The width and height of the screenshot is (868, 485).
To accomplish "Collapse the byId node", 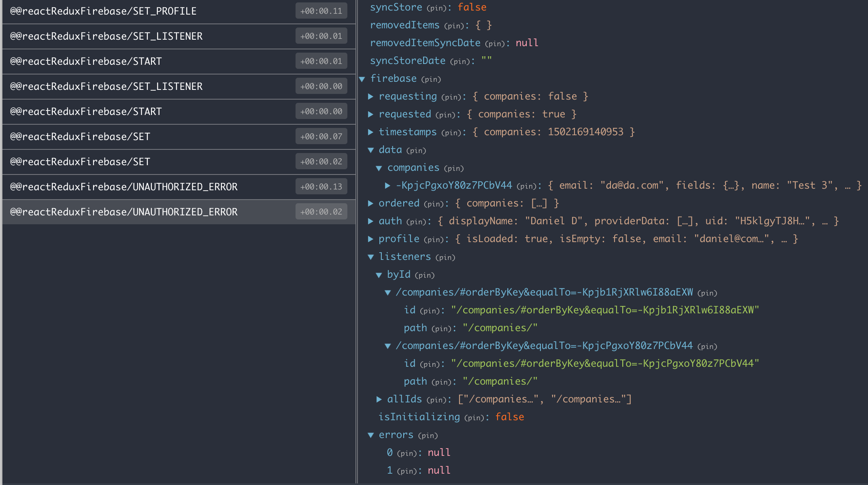I will (379, 275).
